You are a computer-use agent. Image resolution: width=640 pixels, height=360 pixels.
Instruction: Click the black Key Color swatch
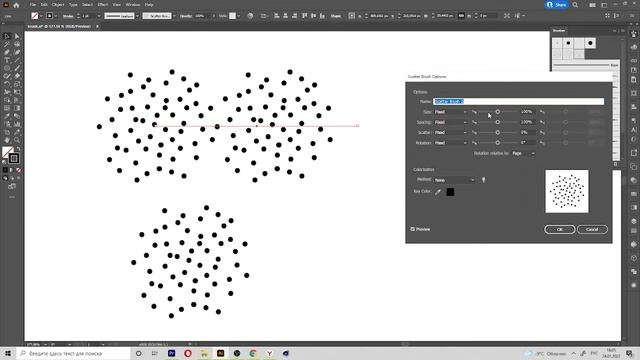450,192
